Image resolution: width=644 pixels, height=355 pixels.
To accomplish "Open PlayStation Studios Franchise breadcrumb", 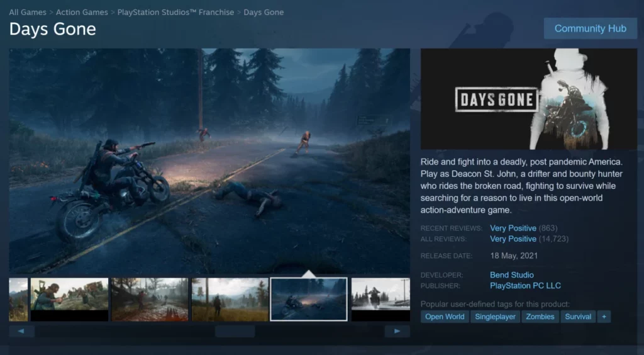I will (x=175, y=13).
